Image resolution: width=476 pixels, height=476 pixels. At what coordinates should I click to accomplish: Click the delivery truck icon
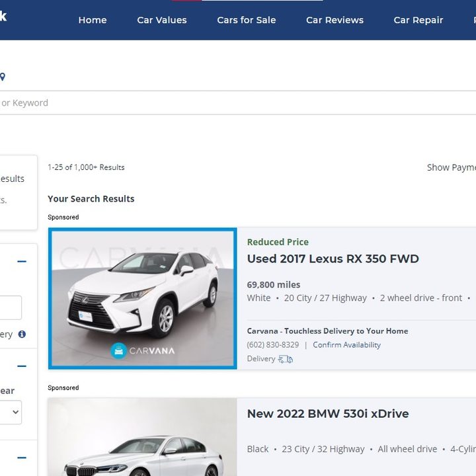click(x=285, y=359)
